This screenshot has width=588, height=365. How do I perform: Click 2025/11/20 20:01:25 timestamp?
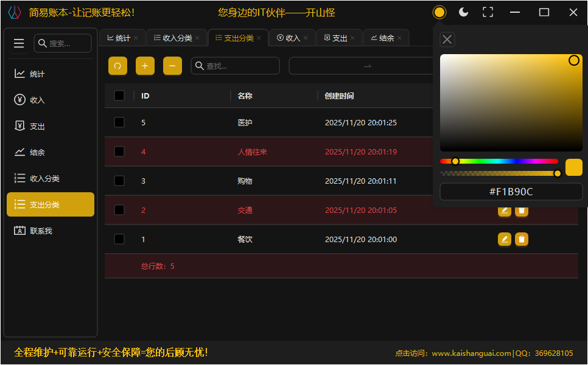click(361, 122)
